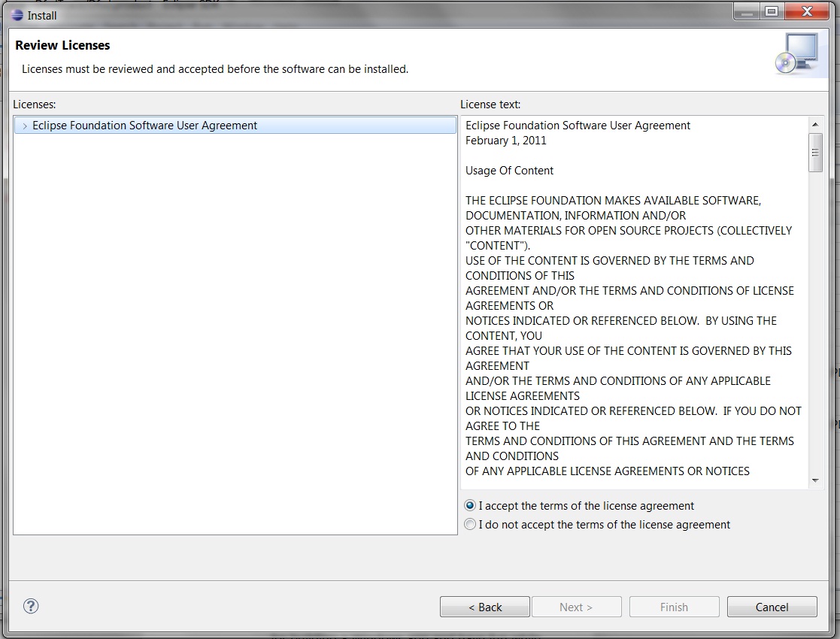
Task: Close the Install dialog with X
Action: pos(807,11)
